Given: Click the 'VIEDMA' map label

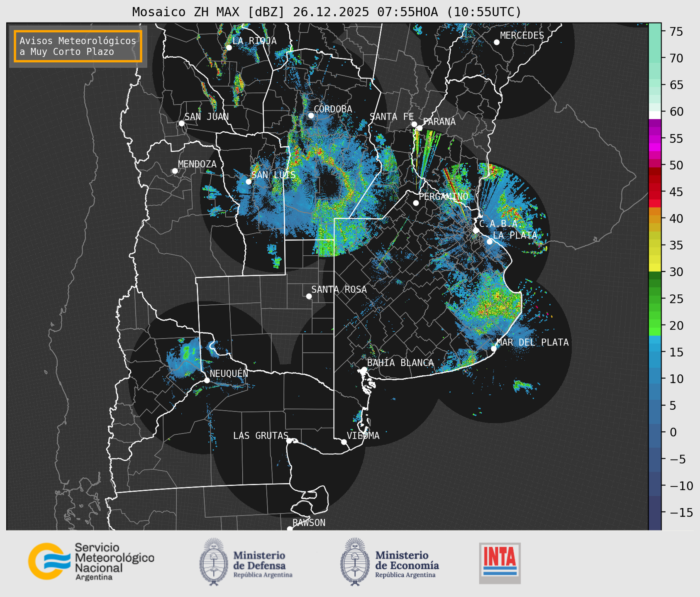Looking at the screenshot, I should (x=363, y=436).
